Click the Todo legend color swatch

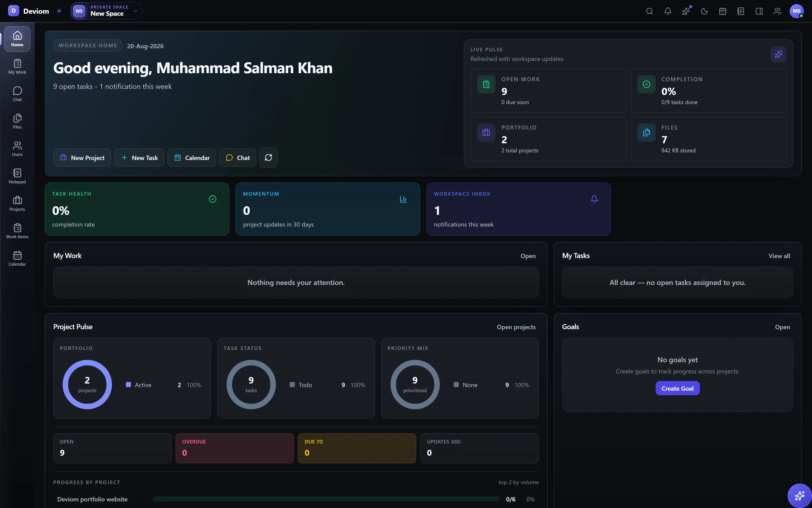pyautogui.click(x=292, y=385)
